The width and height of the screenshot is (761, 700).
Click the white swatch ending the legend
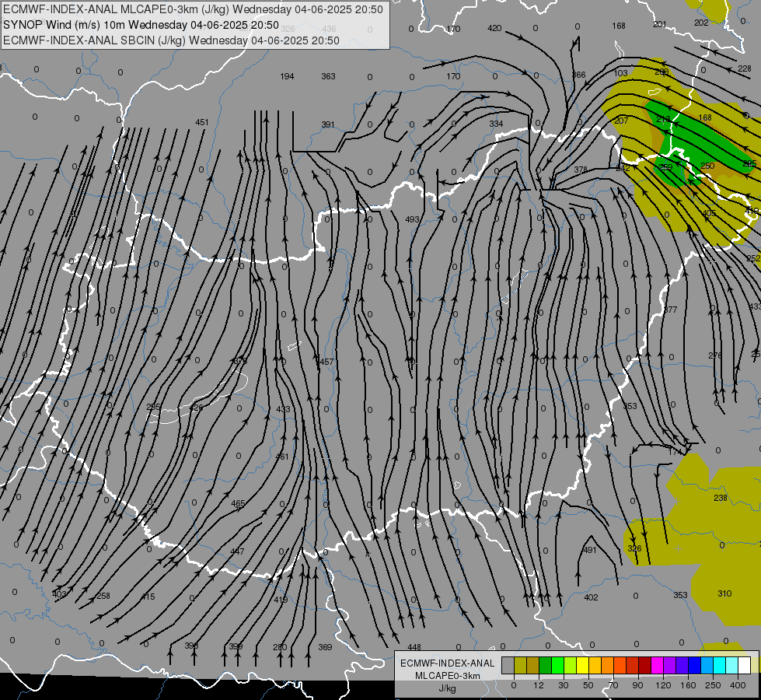coord(744,665)
